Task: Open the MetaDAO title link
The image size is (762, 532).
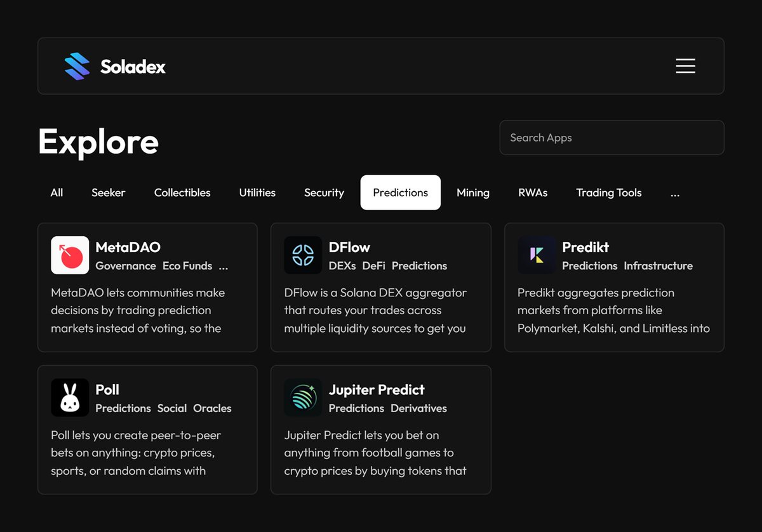Action: click(128, 247)
